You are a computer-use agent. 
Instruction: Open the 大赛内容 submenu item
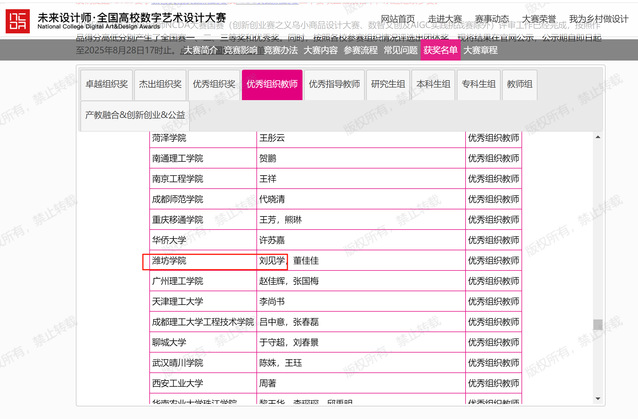click(x=321, y=49)
